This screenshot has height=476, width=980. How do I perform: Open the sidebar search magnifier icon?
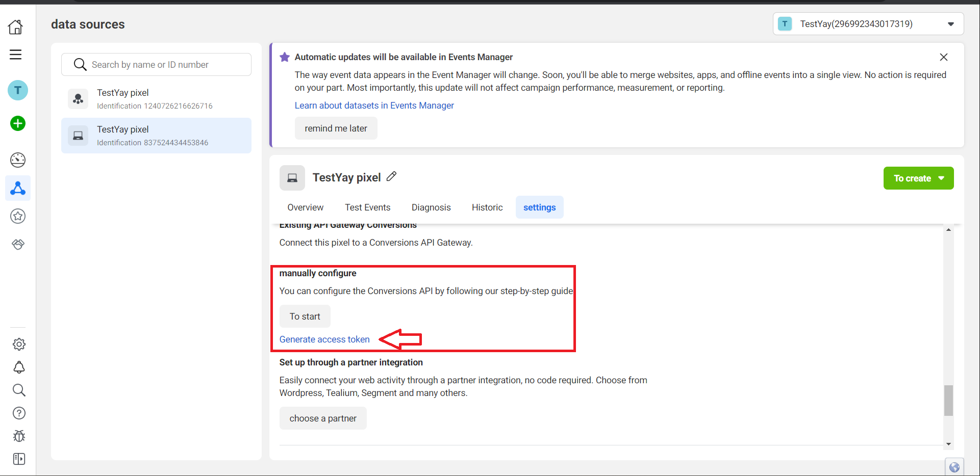(x=19, y=390)
